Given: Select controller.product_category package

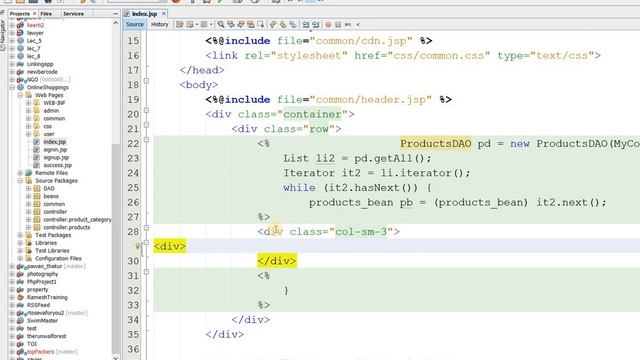Looking at the screenshot, I should click(x=77, y=220).
